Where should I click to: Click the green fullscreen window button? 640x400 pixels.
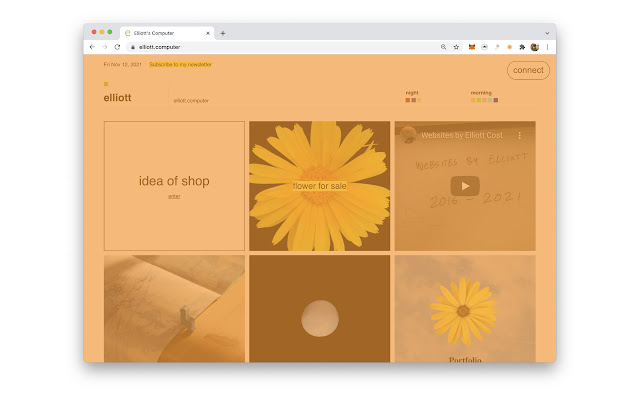click(110, 32)
